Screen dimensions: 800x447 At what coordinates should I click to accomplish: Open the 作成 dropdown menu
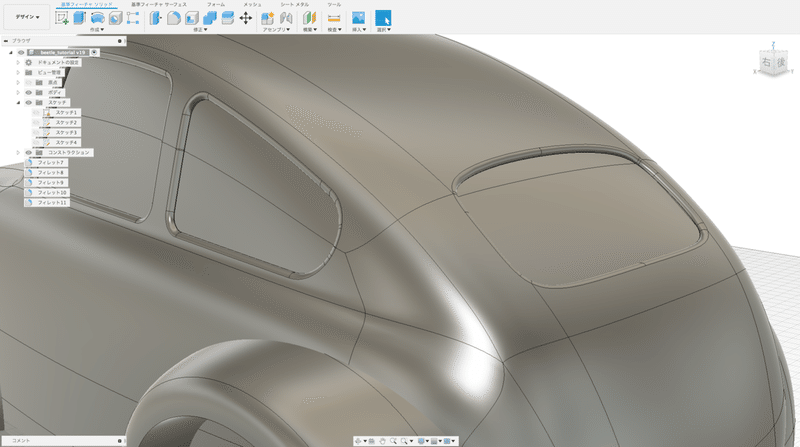[97, 30]
